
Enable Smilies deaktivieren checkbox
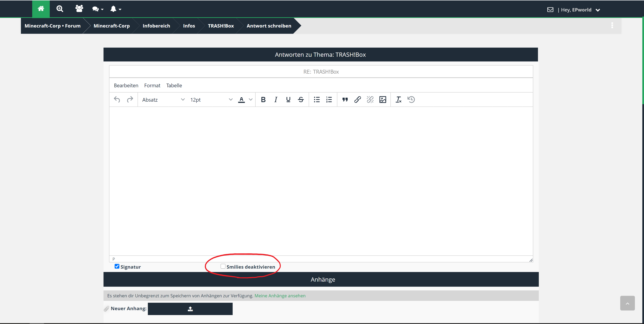(223, 266)
